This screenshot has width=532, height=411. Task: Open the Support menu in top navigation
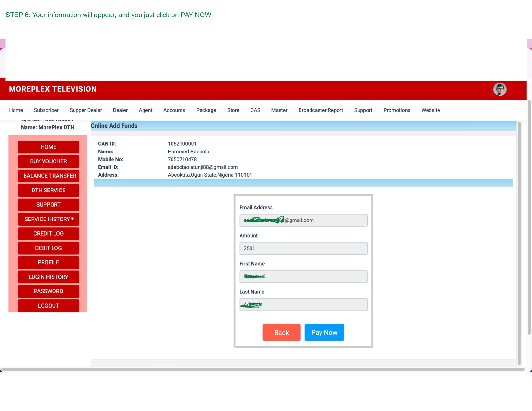[x=363, y=110]
